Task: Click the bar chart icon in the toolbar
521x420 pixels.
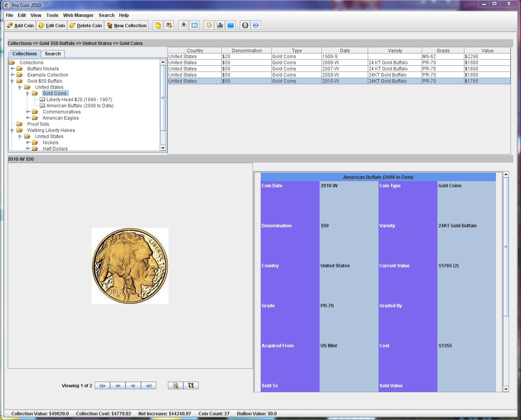Action: [x=220, y=25]
